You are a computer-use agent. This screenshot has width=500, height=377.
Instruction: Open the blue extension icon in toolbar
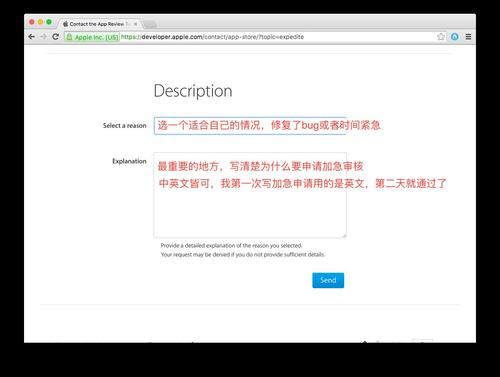point(455,37)
